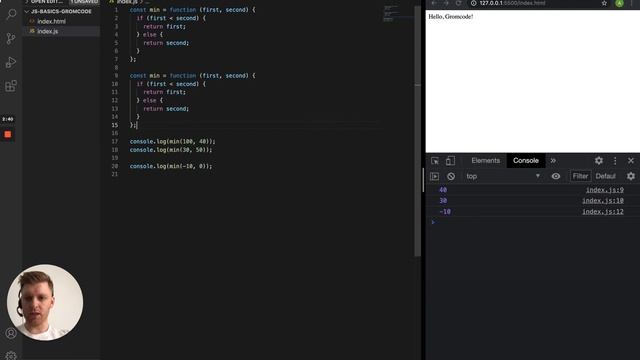Open the Search view in activity bar
Screen dimensions: 640x360
11,14
